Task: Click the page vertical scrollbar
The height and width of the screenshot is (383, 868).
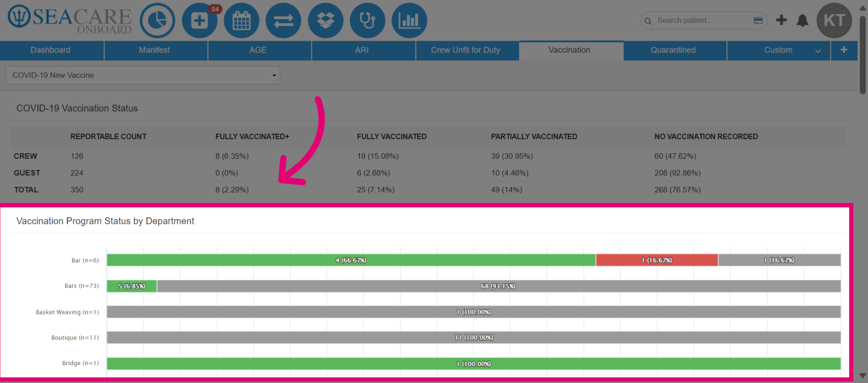Action: pos(863,54)
